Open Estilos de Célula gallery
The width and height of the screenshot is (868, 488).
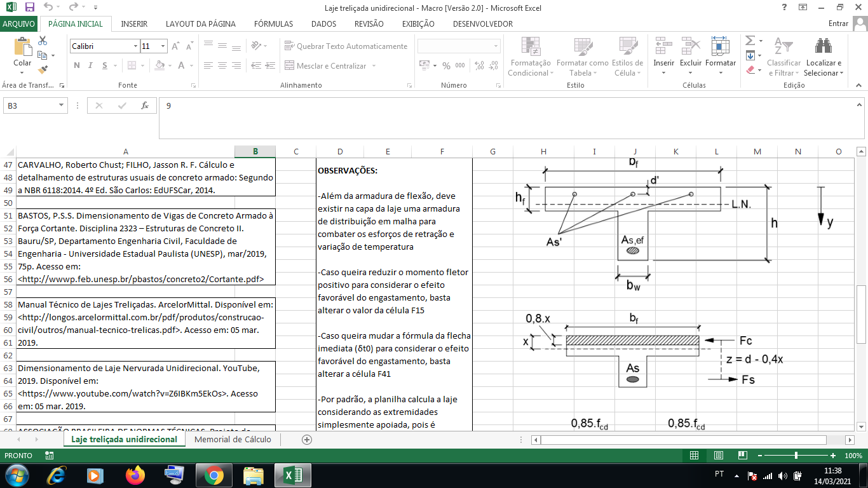click(x=627, y=56)
